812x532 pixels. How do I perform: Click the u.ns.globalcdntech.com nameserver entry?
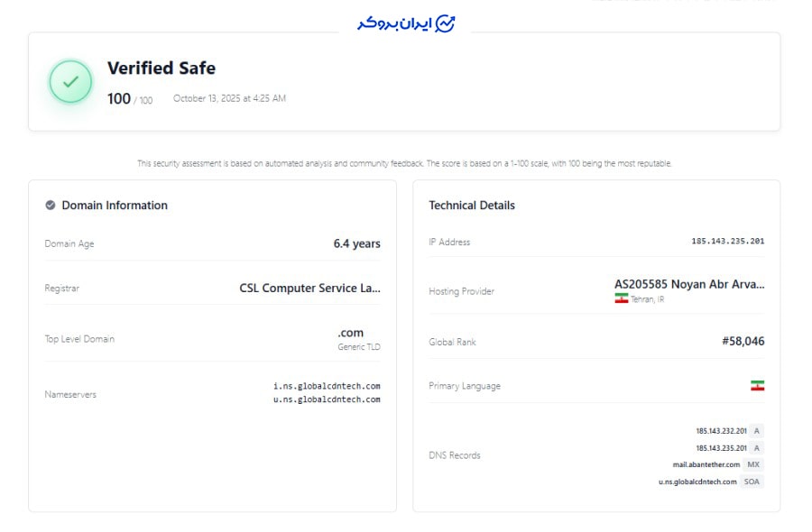point(327,399)
